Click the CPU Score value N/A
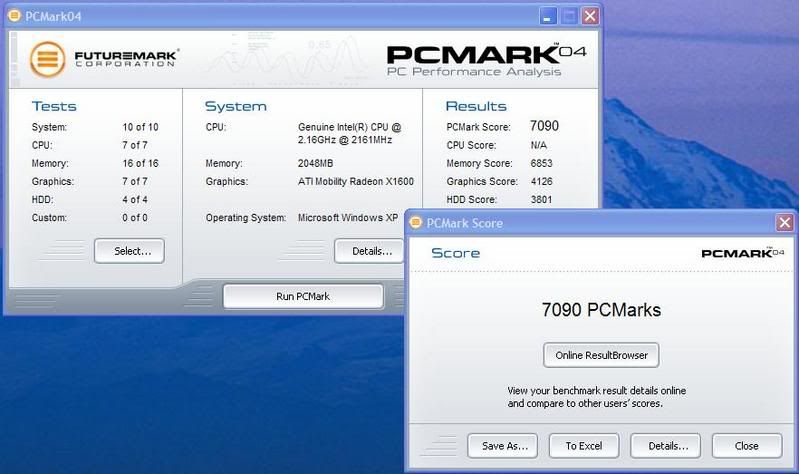The image size is (799, 474). [539, 145]
